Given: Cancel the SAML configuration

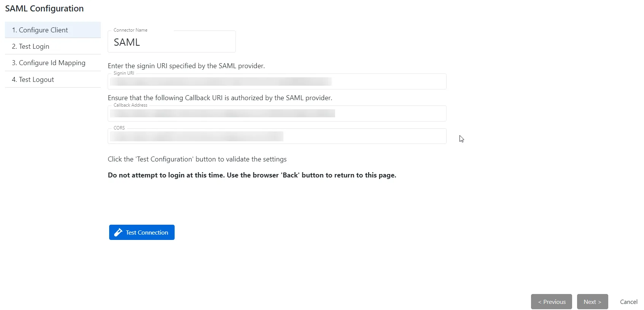Looking at the screenshot, I should (x=629, y=302).
